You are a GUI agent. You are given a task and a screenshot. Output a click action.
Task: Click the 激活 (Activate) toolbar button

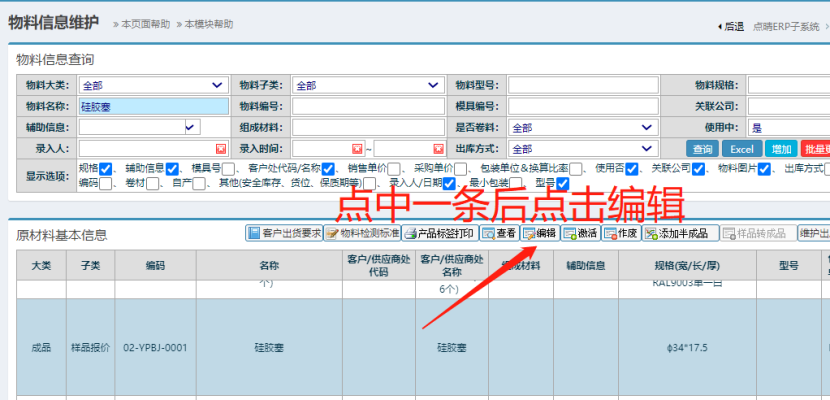tap(580, 233)
